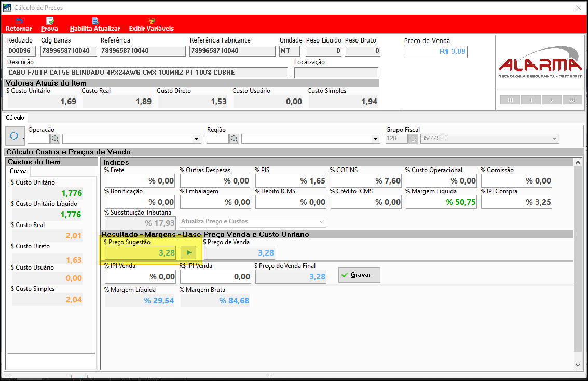Click % Débito ICMS input field

(291, 202)
